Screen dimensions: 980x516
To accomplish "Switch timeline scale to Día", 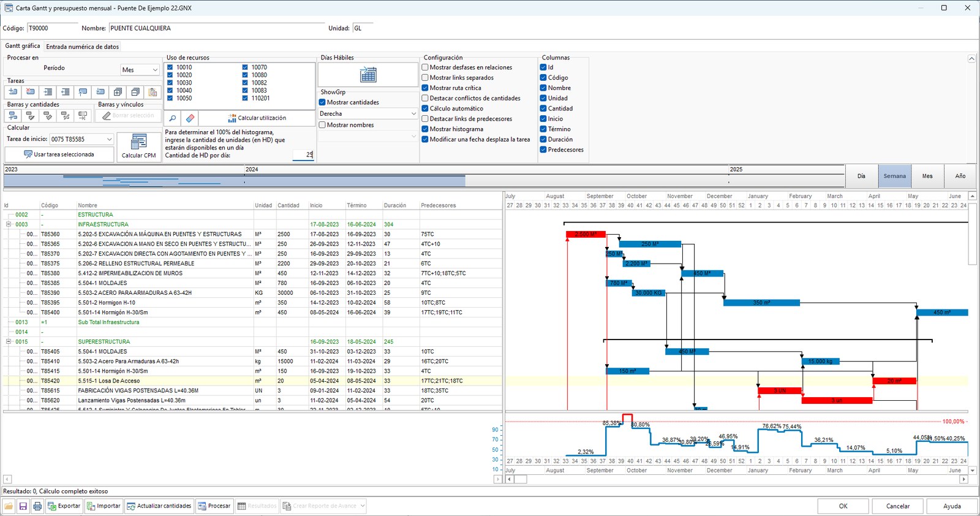I will pos(862,176).
